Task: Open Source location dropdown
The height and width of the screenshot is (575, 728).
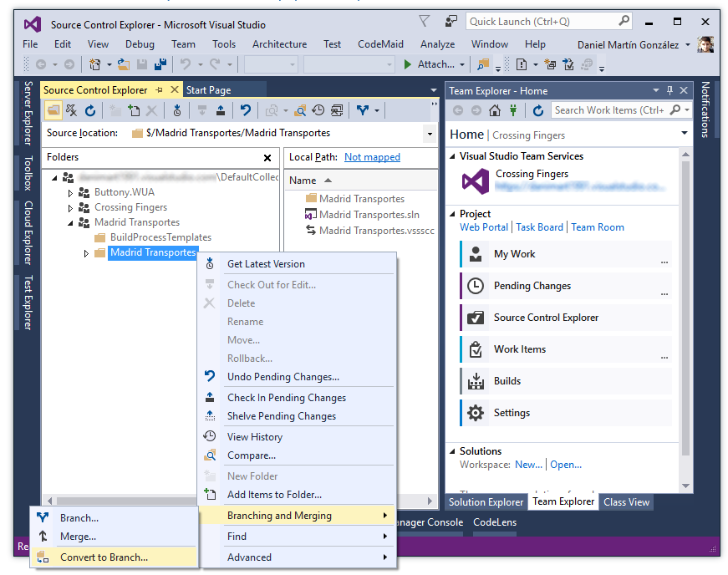Action: pyautogui.click(x=430, y=134)
